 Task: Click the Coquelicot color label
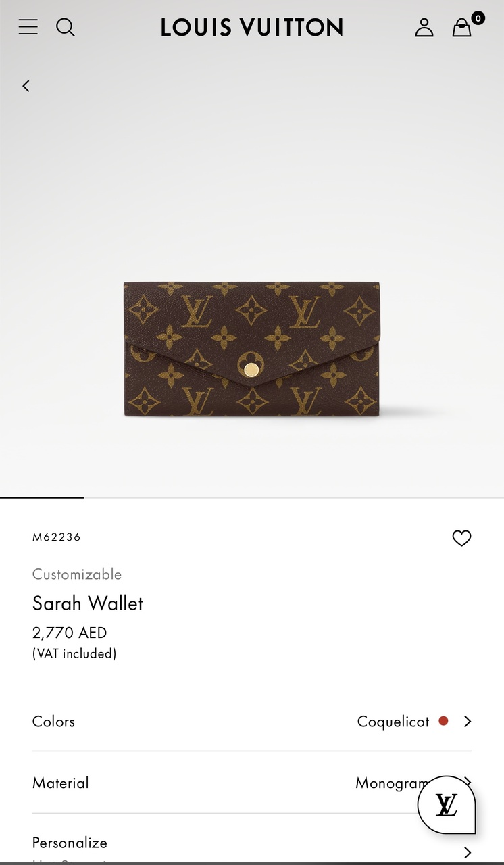tap(393, 721)
